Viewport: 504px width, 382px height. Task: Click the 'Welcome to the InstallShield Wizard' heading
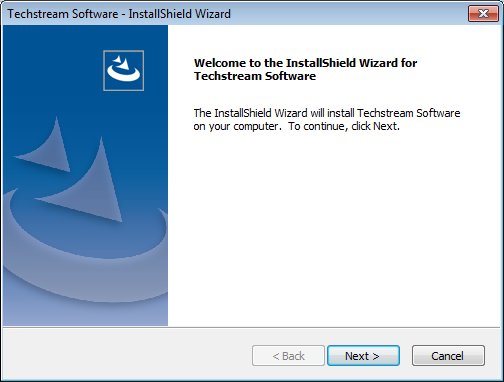coord(305,63)
